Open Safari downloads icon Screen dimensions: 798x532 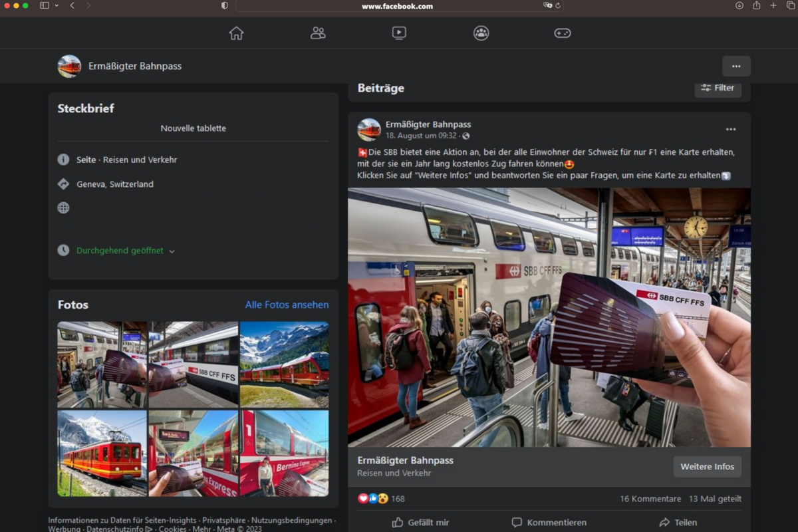click(x=739, y=5)
